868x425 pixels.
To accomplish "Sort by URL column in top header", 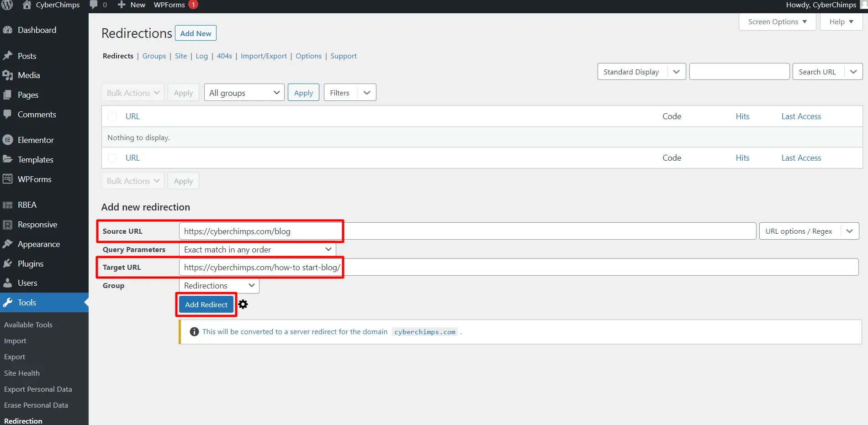I will 132,116.
